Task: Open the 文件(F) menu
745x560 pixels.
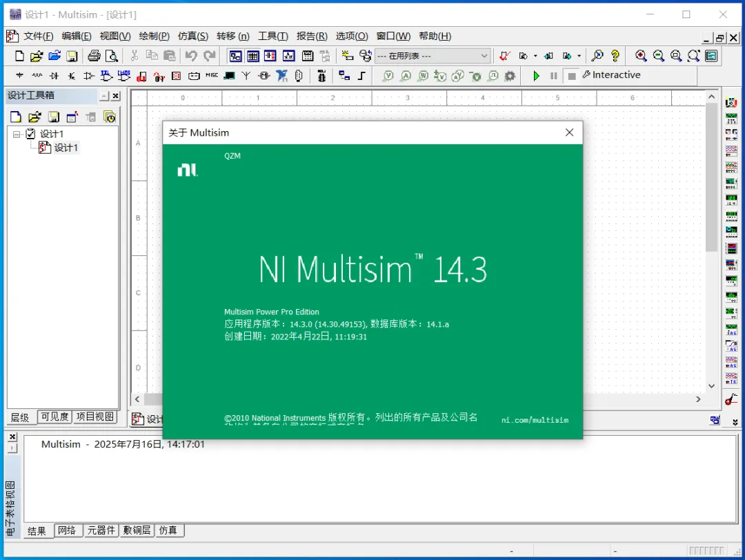Action: (39, 36)
